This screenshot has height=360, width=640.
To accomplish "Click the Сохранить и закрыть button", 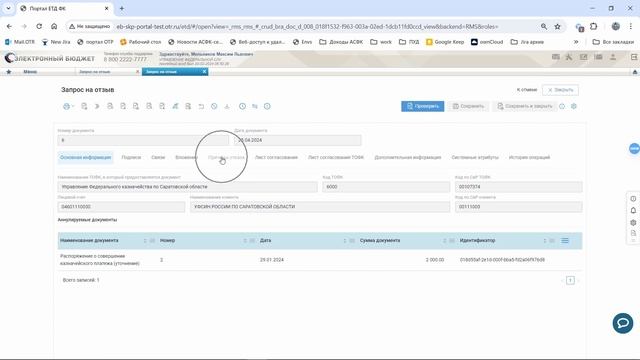I will click(524, 106).
